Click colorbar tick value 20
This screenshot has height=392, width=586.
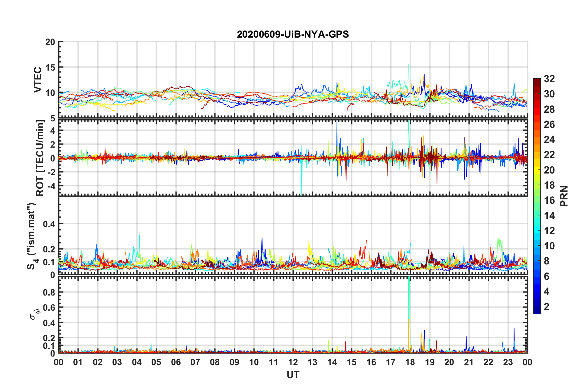point(549,170)
